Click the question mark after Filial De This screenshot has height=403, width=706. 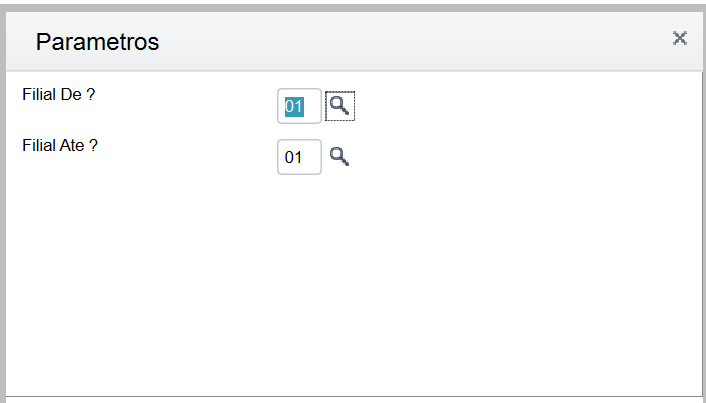[x=91, y=95]
